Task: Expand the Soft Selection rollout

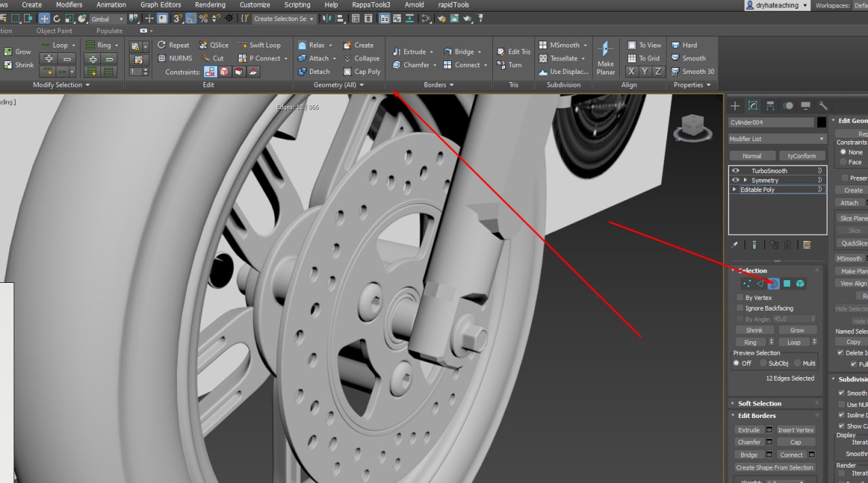Action: [x=759, y=404]
